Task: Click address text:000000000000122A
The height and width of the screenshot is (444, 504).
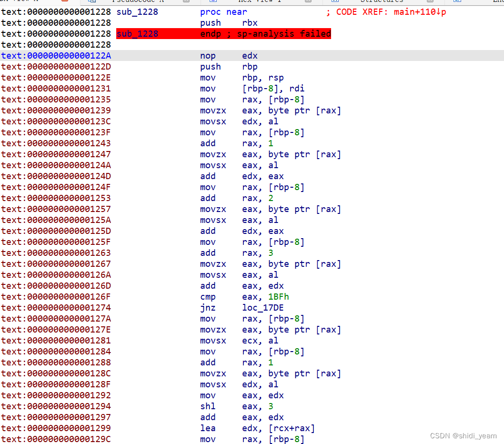Action: tap(56, 55)
